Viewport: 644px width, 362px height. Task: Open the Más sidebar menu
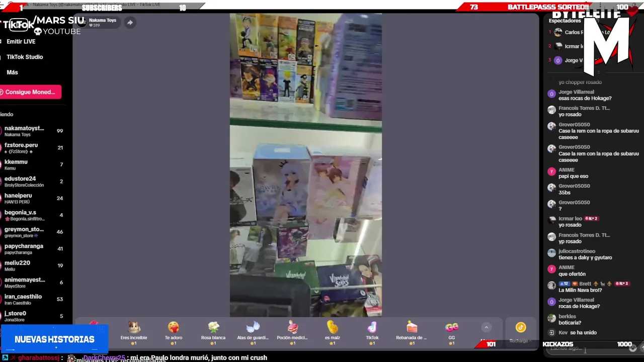12,72
